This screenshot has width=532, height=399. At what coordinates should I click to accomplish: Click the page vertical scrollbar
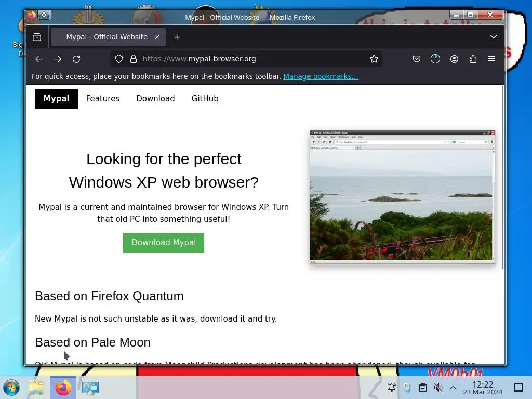tap(502, 177)
